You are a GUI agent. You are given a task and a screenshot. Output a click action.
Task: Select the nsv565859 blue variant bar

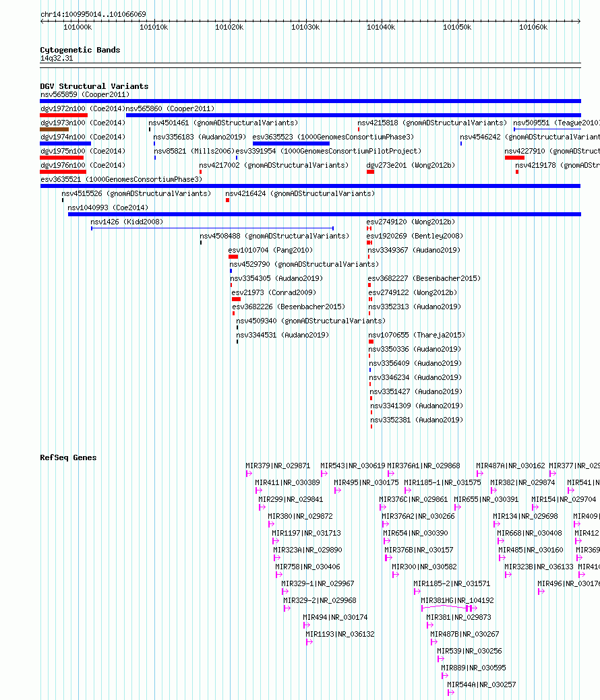click(311, 101)
